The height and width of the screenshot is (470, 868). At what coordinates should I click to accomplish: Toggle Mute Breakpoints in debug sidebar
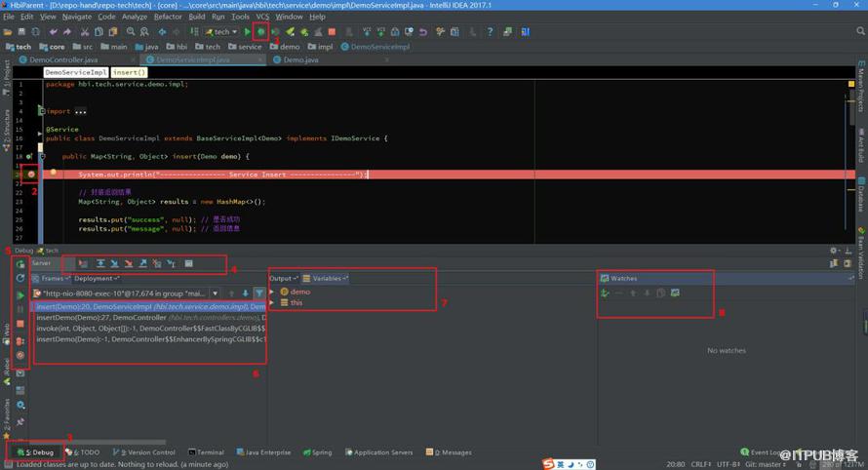pyautogui.click(x=20, y=355)
